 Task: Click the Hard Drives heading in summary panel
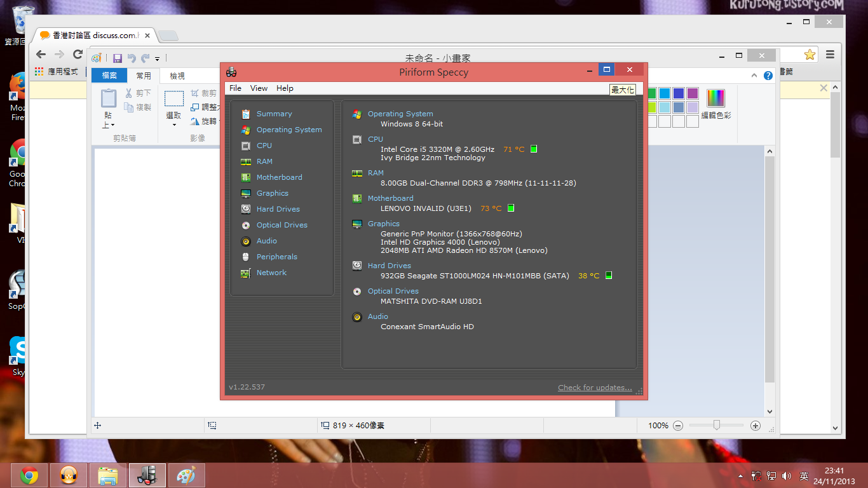click(x=389, y=266)
